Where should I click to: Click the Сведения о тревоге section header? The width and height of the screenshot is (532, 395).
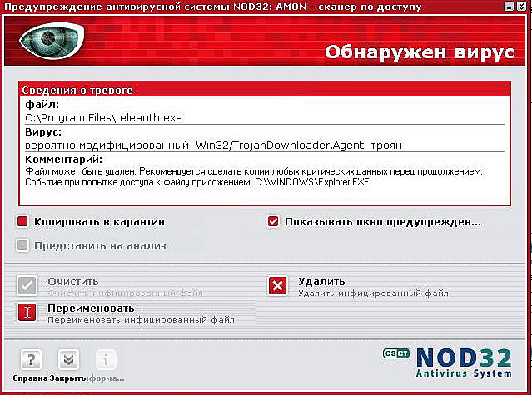click(76, 90)
